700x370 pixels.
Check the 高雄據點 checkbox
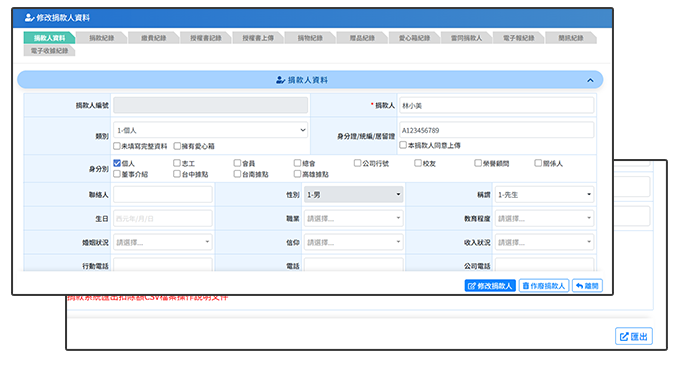click(x=297, y=174)
